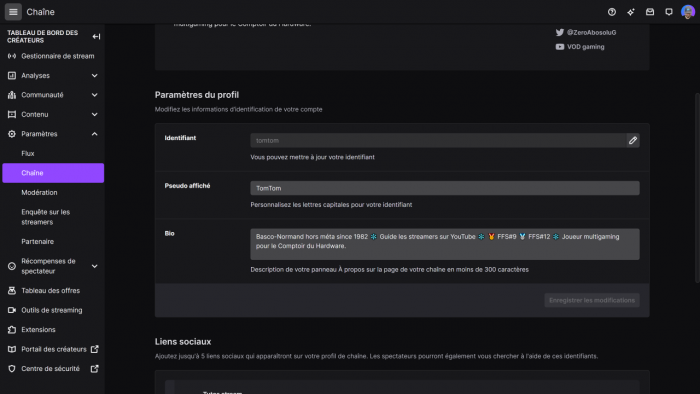
Task: Click the Communauté people icon
Action: pos(12,95)
